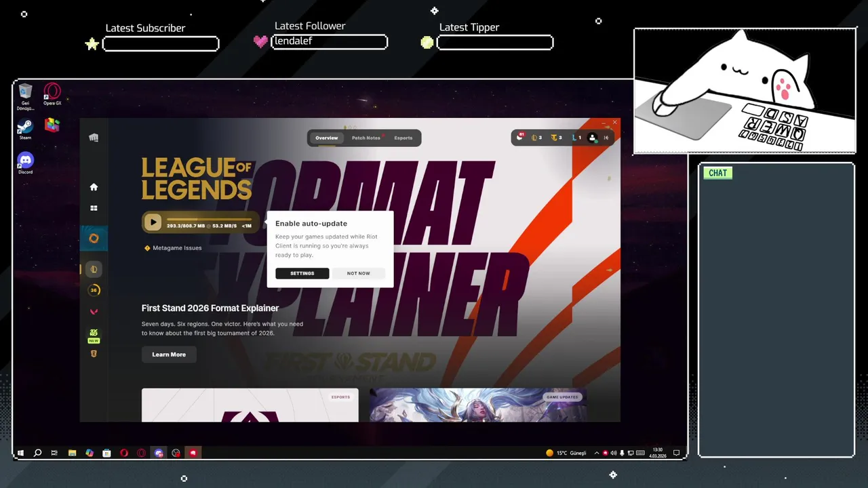Click the taskbar volume speaker icon
The width and height of the screenshot is (868, 488).
pos(614,453)
